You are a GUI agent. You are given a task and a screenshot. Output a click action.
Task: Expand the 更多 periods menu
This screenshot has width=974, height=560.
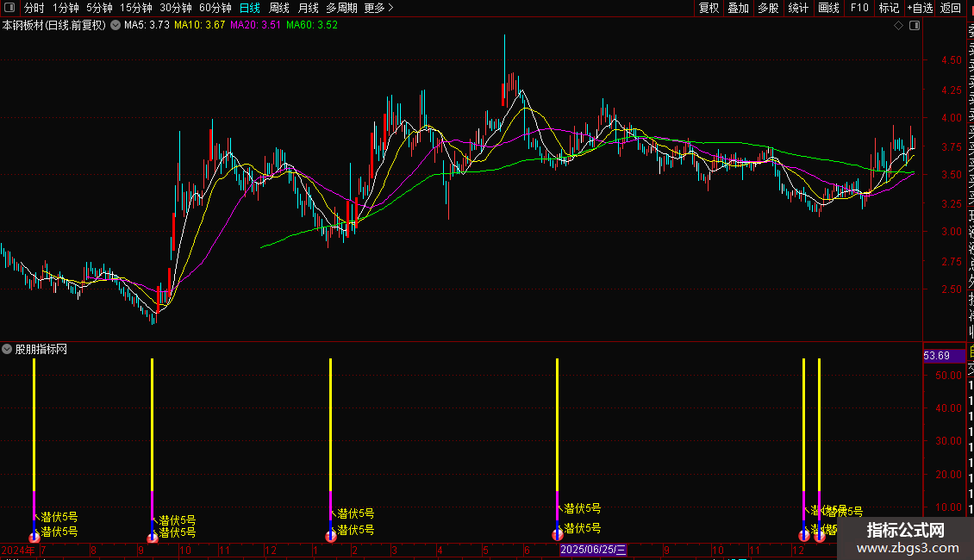coord(378,8)
